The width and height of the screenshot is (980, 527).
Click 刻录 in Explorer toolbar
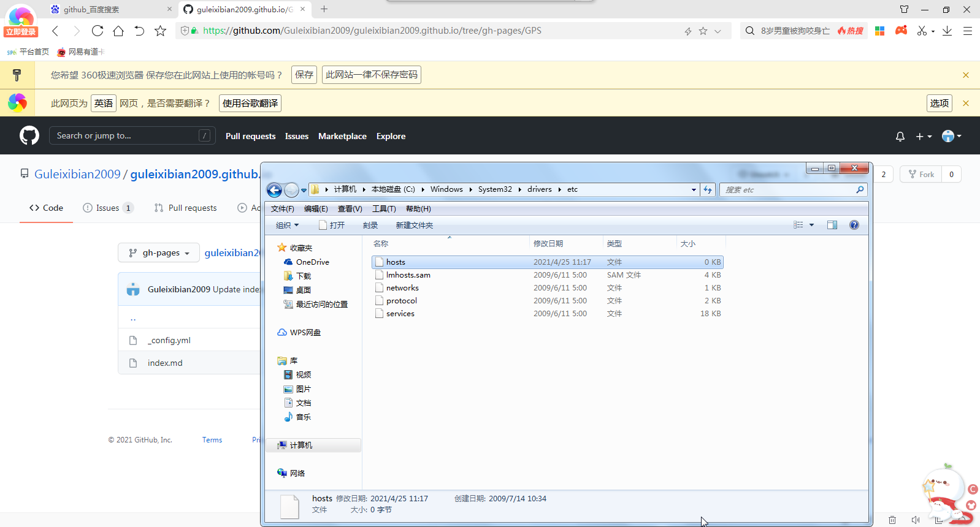(x=370, y=226)
